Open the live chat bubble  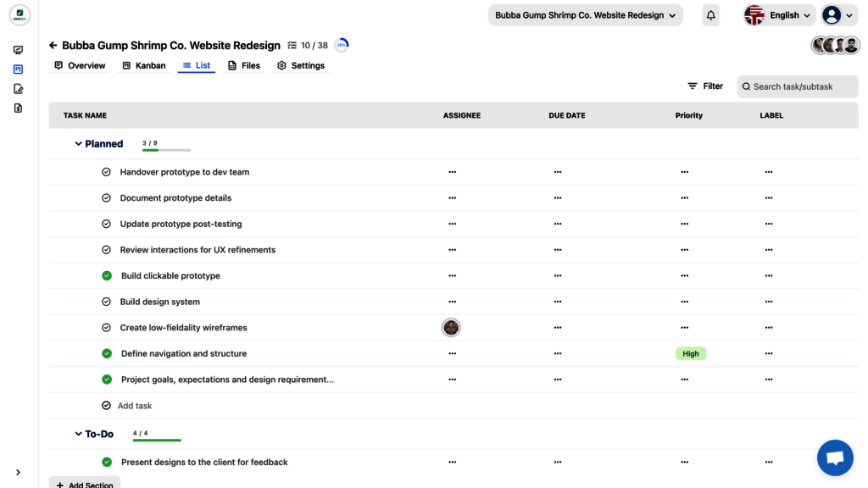[834, 458]
